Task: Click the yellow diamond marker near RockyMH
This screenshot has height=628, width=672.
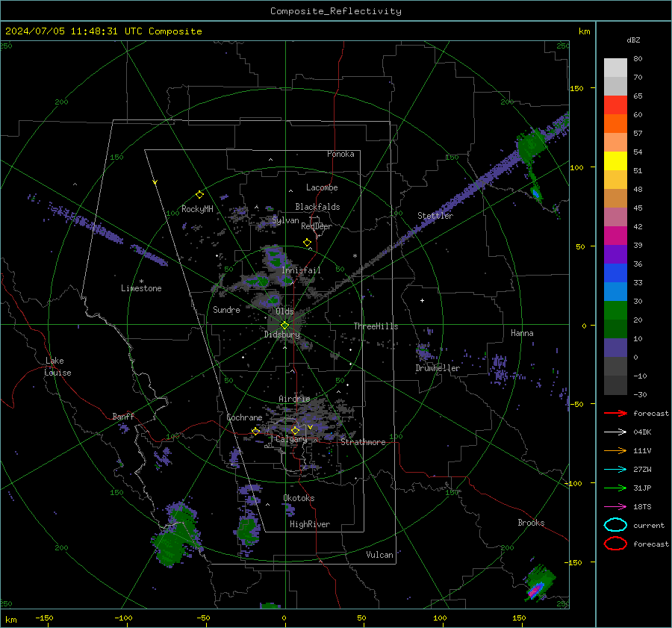Action: [199, 195]
